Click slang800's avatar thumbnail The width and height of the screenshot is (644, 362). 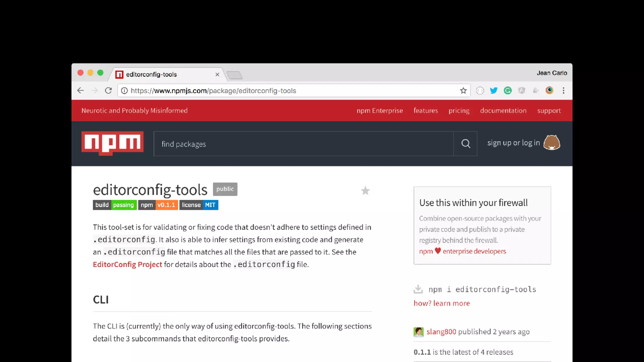pos(419,332)
